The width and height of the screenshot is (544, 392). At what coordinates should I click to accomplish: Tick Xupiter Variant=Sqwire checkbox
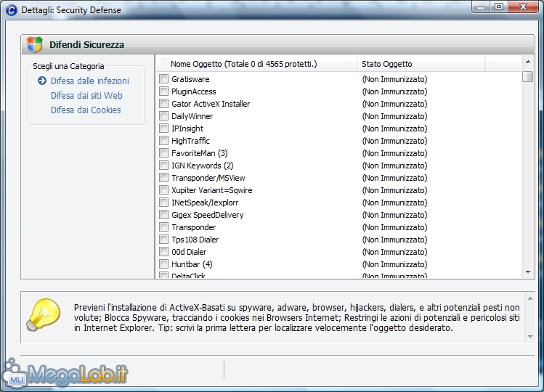click(x=163, y=190)
